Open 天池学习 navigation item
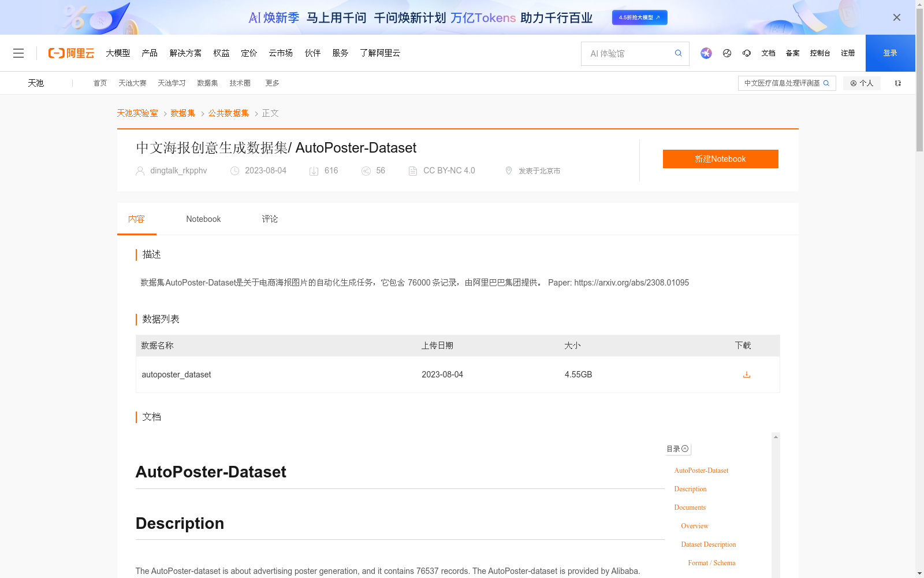Screen dimensions: 924x578 point(172,83)
